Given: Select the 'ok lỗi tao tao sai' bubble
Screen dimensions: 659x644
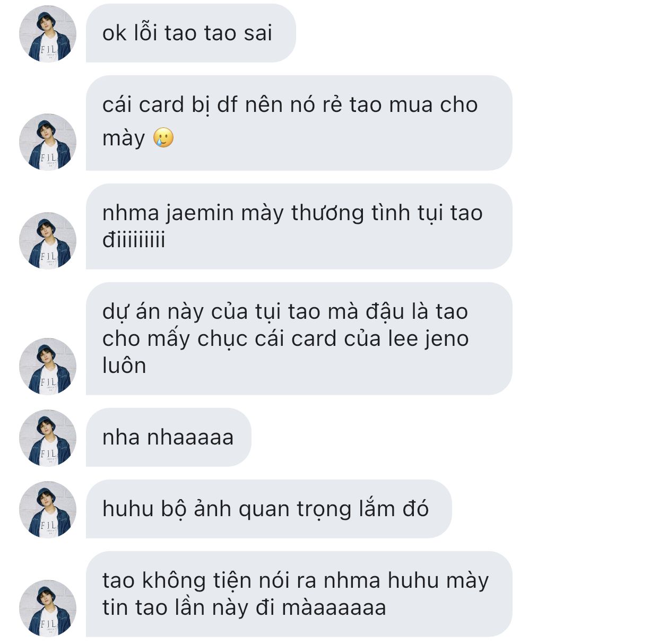Looking at the screenshot, I should pos(190,33).
